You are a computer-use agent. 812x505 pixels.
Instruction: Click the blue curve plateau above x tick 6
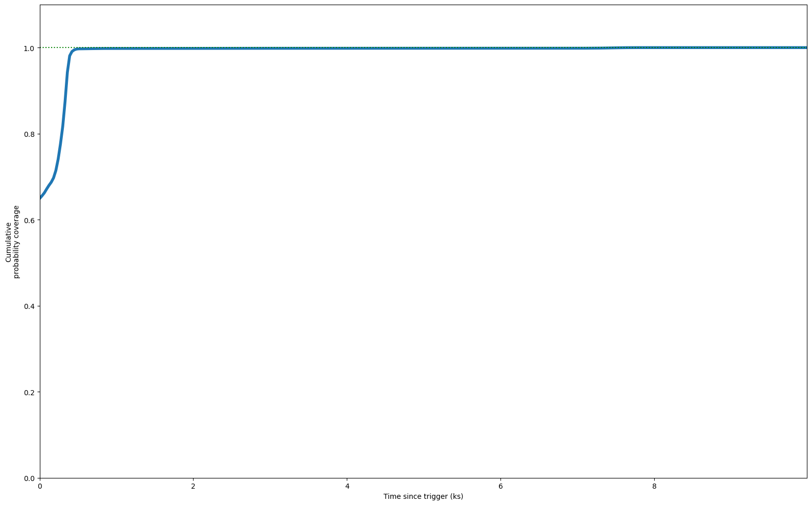click(500, 49)
